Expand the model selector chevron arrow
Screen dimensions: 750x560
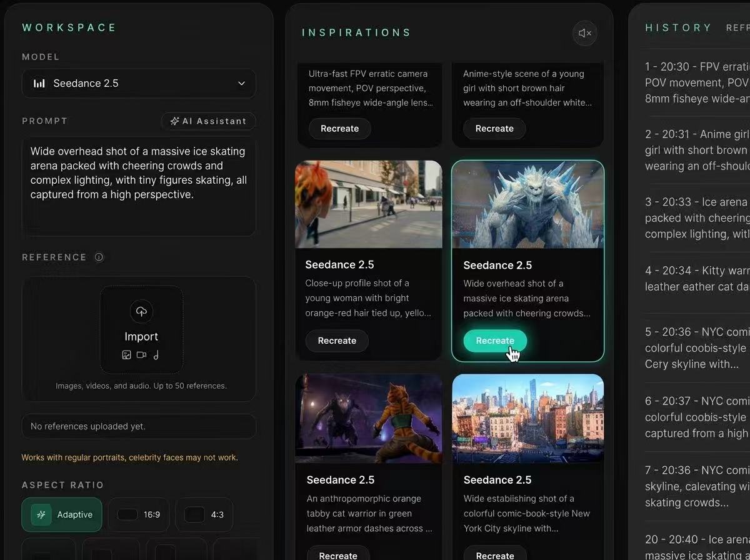(241, 83)
